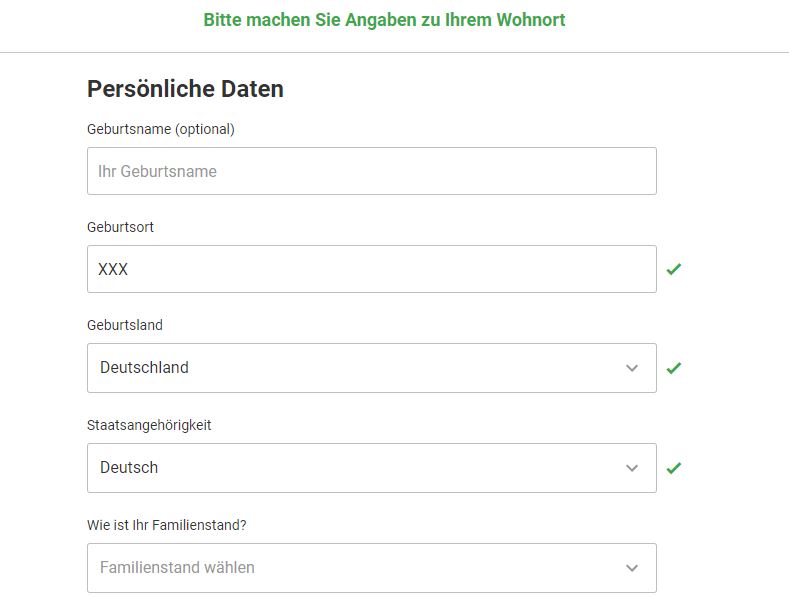Click the chevron arrow in Familienstand box
Viewport: 789px width, 606px height.
[x=632, y=568]
